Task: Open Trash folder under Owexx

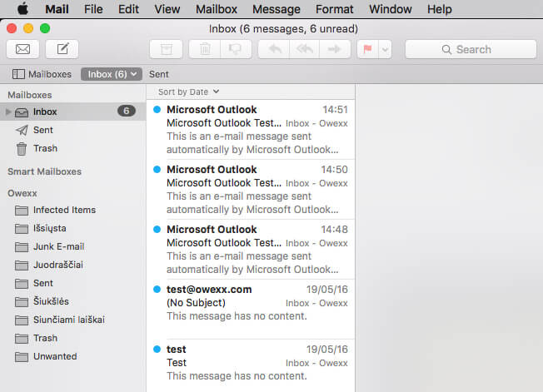Action: pyautogui.click(x=72, y=339)
